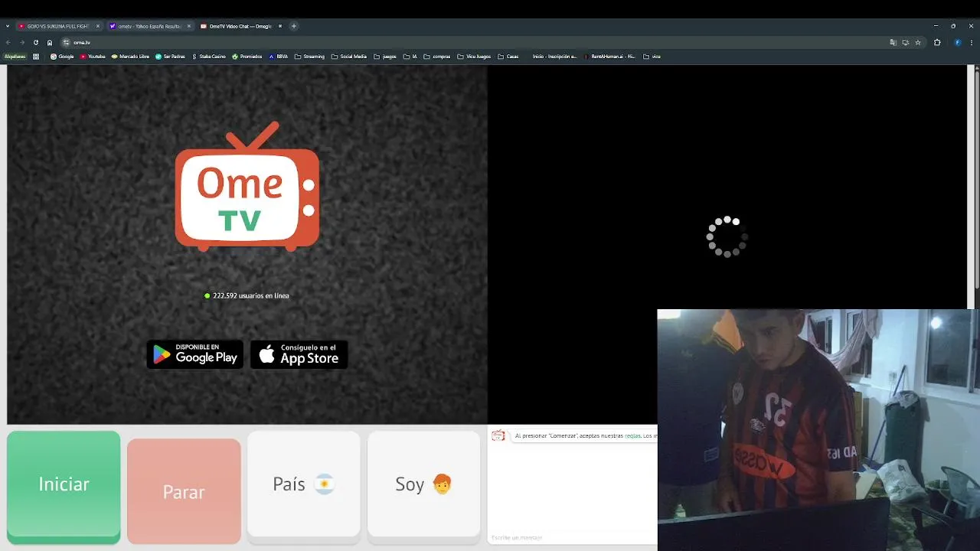The image size is (980, 551).
Task: Focus the 'Escribe un mensaje' chat input
Action: coord(573,537)
